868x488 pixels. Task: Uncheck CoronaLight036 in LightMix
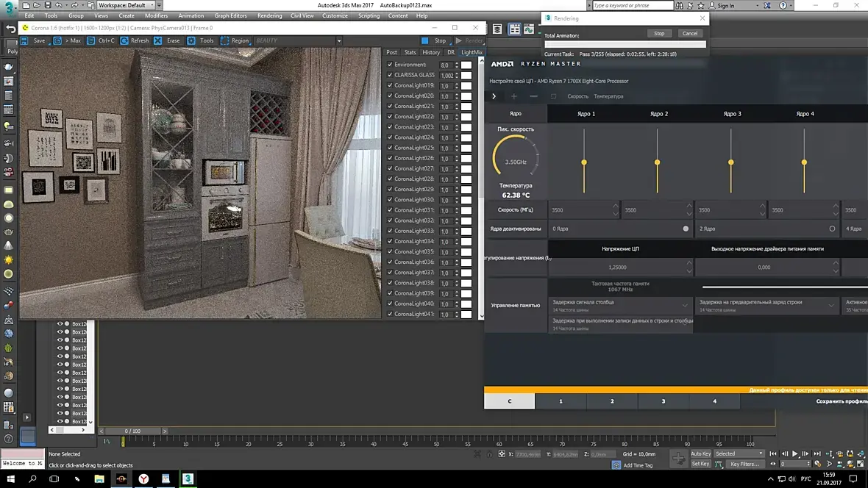[390, 262]
